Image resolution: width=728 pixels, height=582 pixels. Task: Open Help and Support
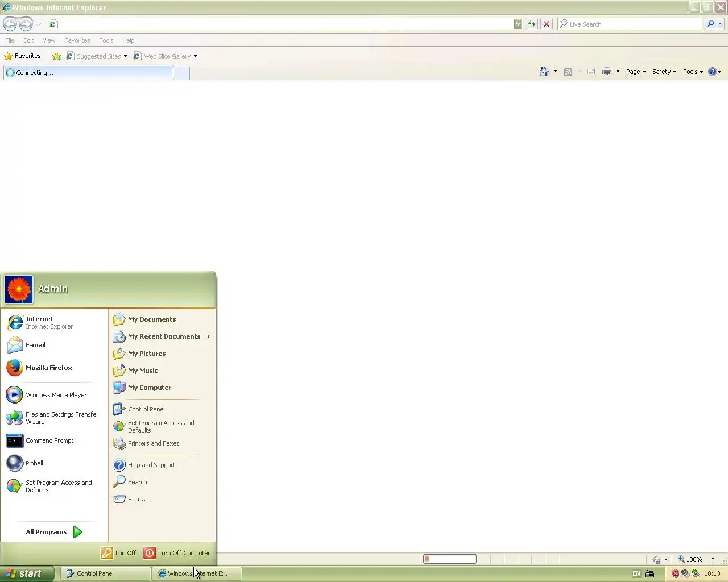(162, 465)
